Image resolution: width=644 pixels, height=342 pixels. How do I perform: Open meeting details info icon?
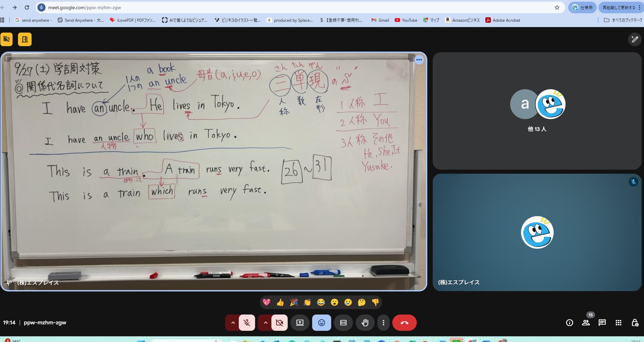point(570,323)
